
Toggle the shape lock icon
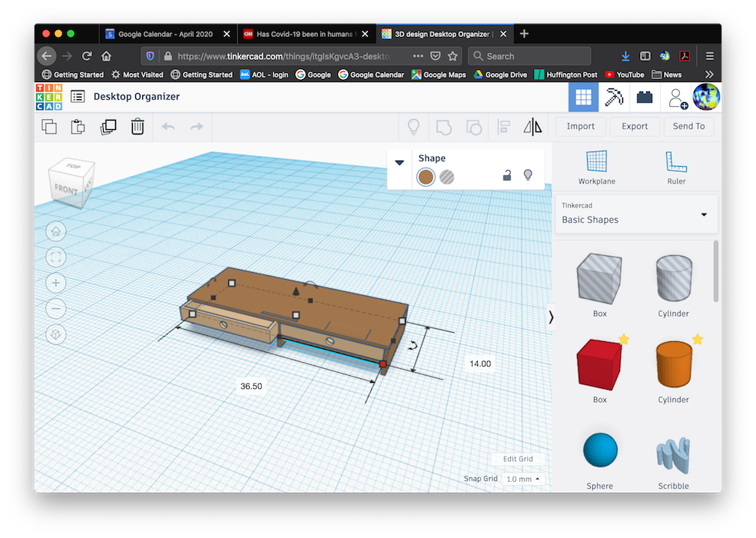(x=507, y=175)
